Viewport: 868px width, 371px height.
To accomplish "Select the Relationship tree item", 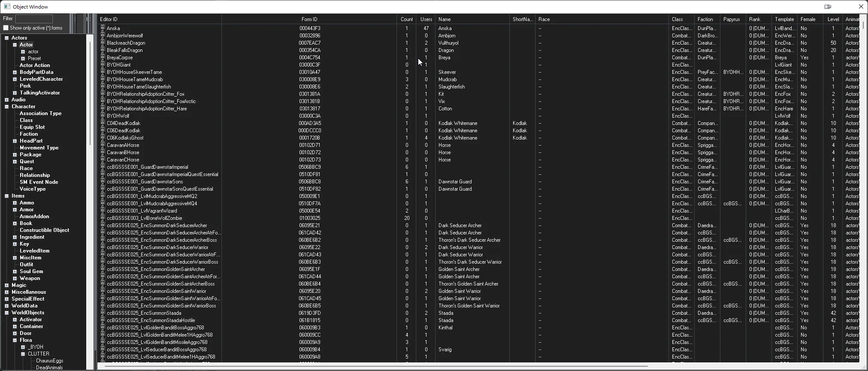I will click(35, 175).
